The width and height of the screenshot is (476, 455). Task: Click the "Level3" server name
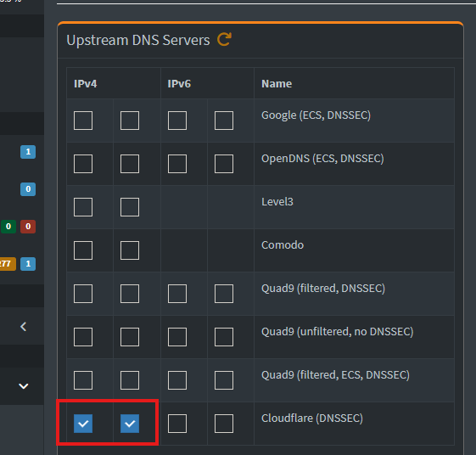click(x=277, y=202)
